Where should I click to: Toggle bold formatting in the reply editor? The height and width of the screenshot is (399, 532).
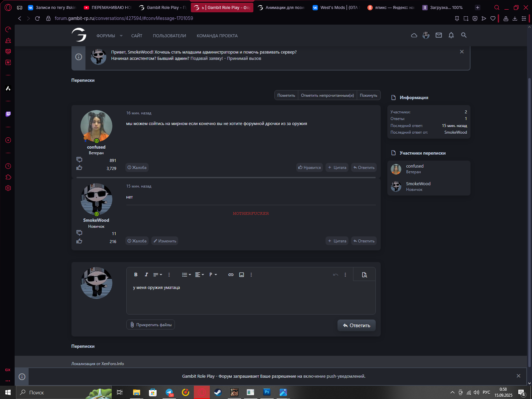[136, 275]
